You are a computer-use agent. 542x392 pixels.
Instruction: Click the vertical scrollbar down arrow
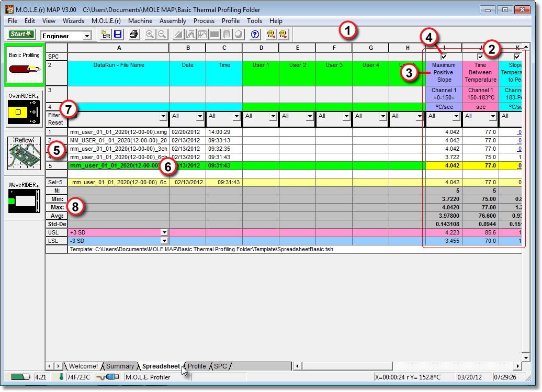[x=526, y=358]
